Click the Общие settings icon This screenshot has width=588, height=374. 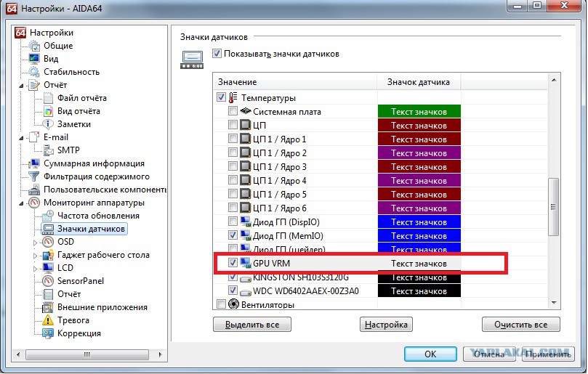(x=34, y=46)
